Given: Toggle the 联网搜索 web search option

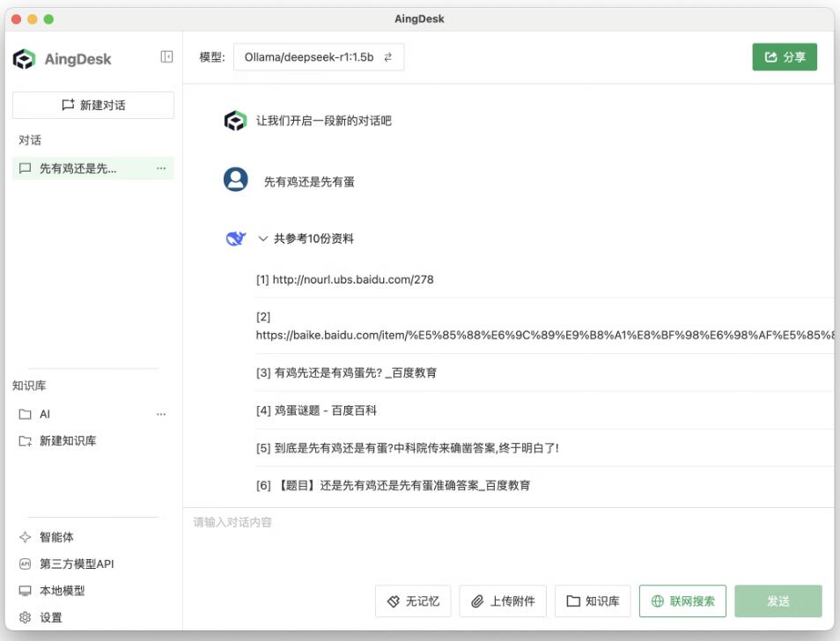Looking at the screenshot, I should (682, 601).
